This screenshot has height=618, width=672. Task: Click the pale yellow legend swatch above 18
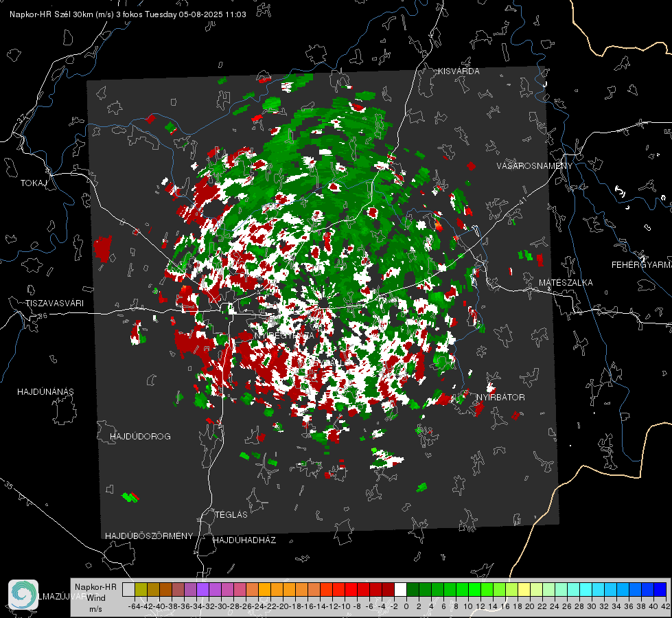[x=524, y=589]
